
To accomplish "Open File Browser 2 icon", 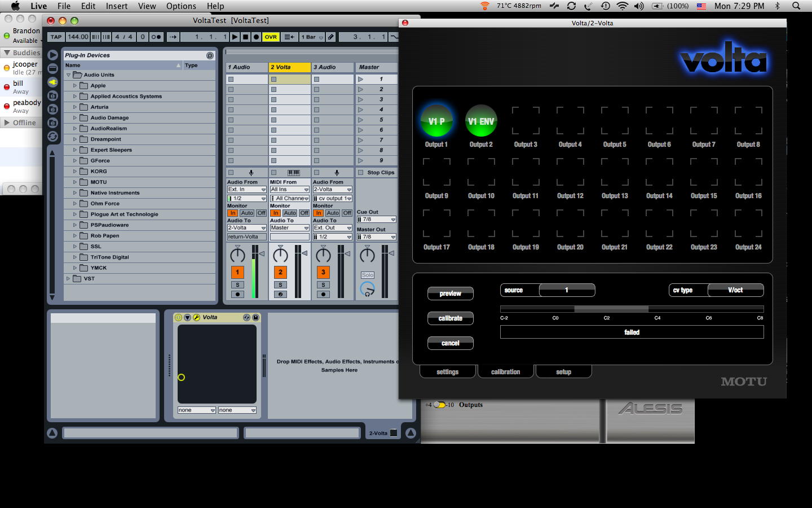I will pos(52,110).
